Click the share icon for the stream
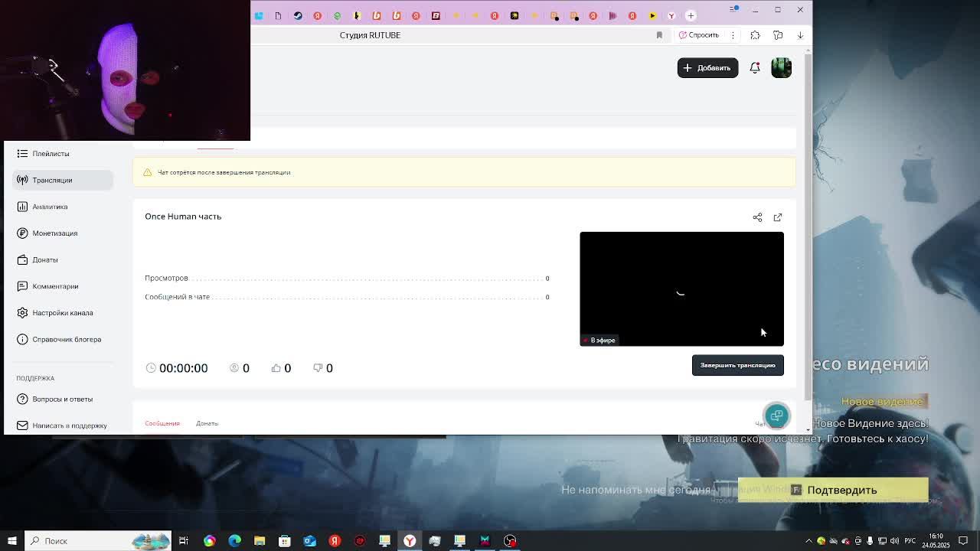 (757, 217)
